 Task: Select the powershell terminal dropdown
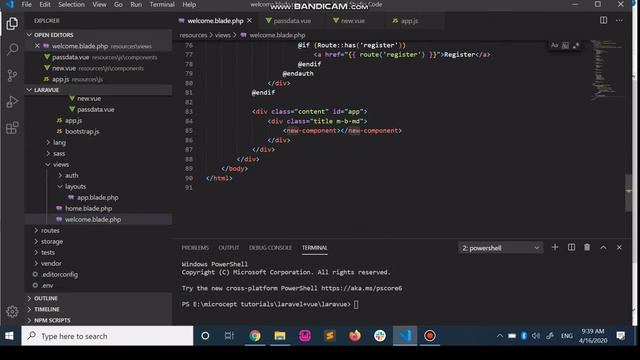tap(500, 248)
